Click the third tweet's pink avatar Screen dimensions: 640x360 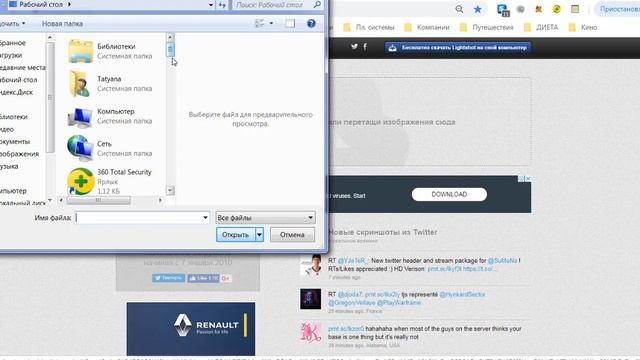pos(311,332)
